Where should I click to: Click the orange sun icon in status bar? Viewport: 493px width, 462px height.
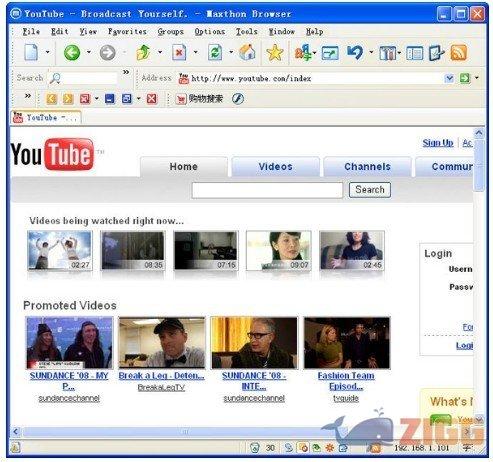point(330,448)
